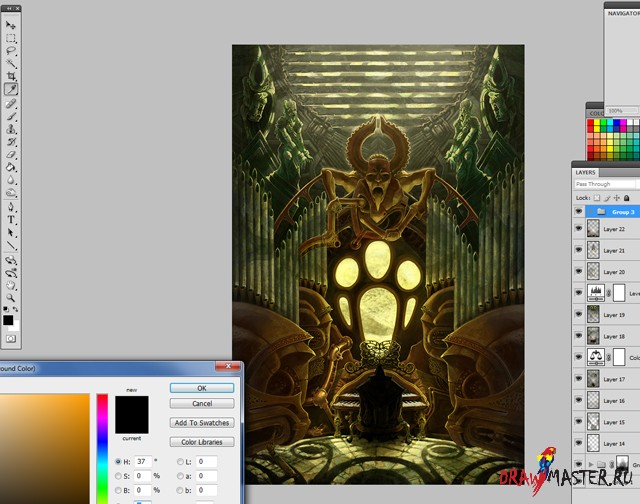Reset default foreground and background colors
This screenshot has width=640, height=504.
[x=6, y=309]
